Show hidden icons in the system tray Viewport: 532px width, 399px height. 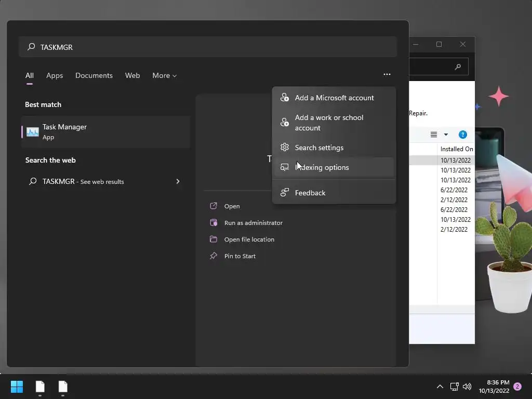point(440,387)
